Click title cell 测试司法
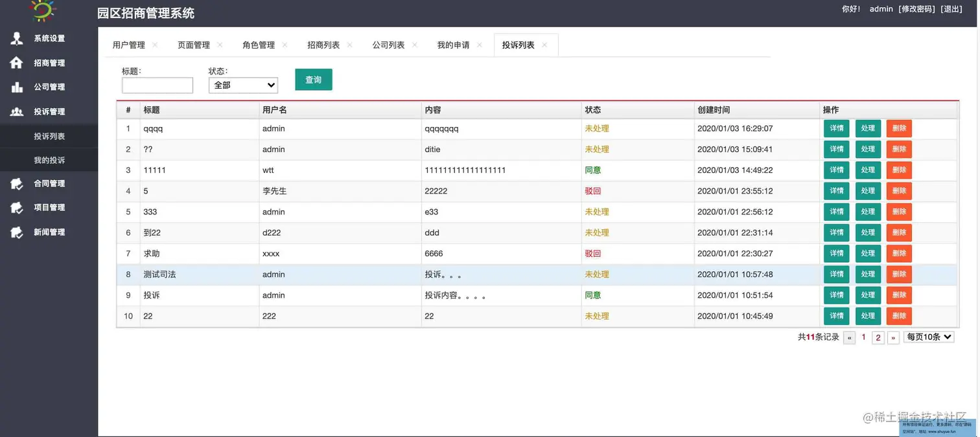The height and width of the screenshot is (437, 980). pos(159,275)
